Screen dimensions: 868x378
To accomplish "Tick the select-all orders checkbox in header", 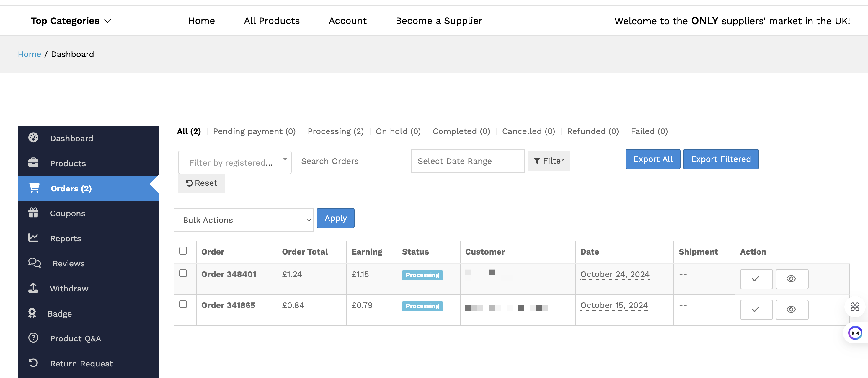I will (183, 251).
